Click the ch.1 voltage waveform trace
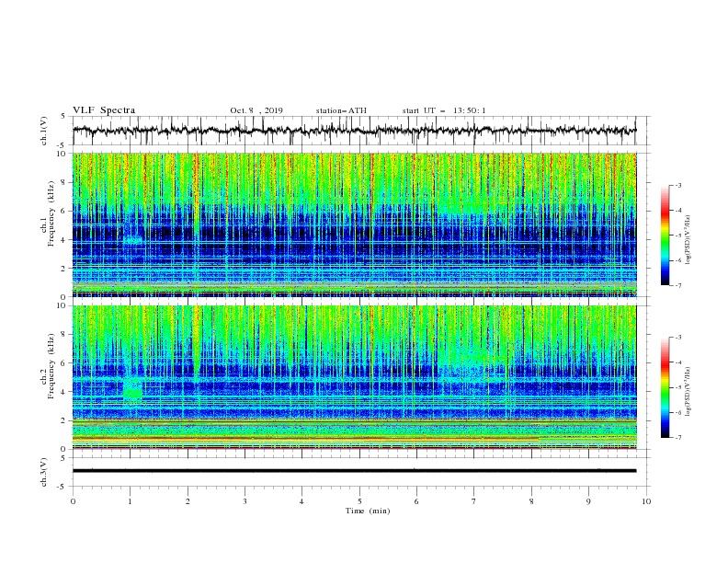 click(354, 131)
